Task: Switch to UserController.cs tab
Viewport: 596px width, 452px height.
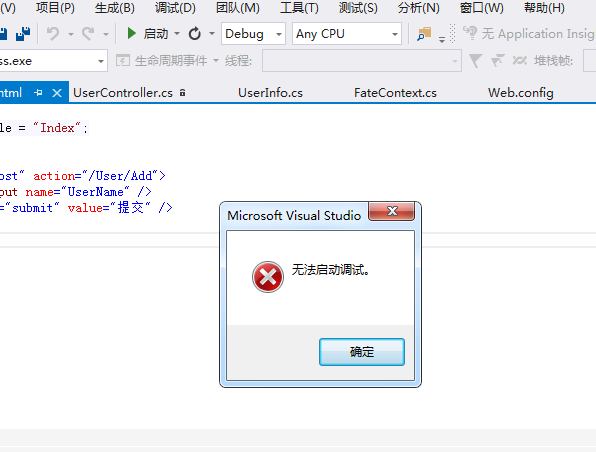Action: (123, 93)
